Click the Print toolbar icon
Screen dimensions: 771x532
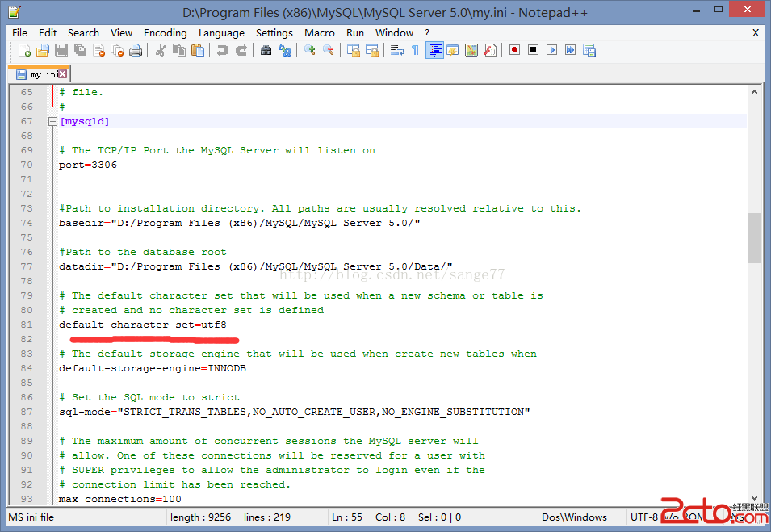point(136,50)
